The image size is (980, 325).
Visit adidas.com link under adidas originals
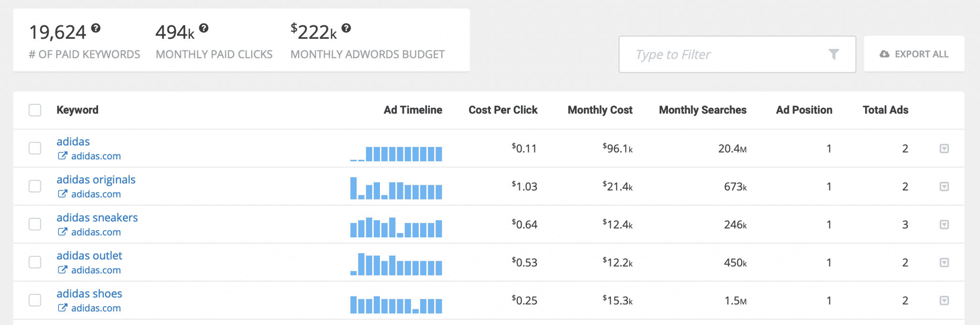(x=96, y=194)
